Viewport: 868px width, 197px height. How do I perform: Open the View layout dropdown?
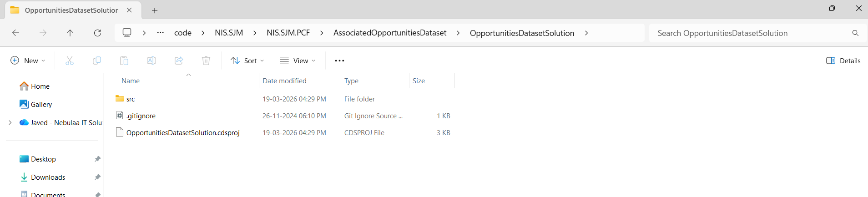[x=298, y=61]
